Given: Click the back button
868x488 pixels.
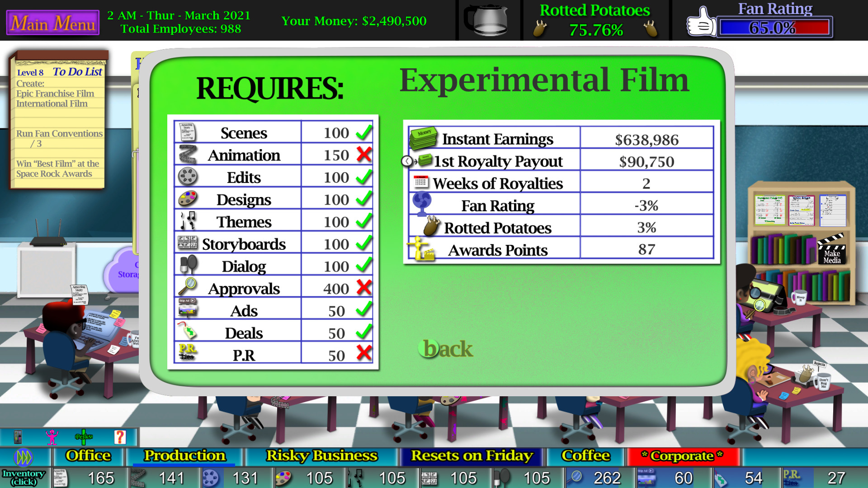Looking at the screenshot, I should point(445,349).
